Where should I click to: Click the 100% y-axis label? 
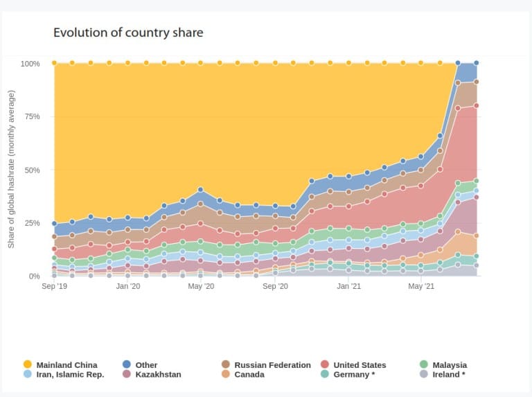(30, 64)
